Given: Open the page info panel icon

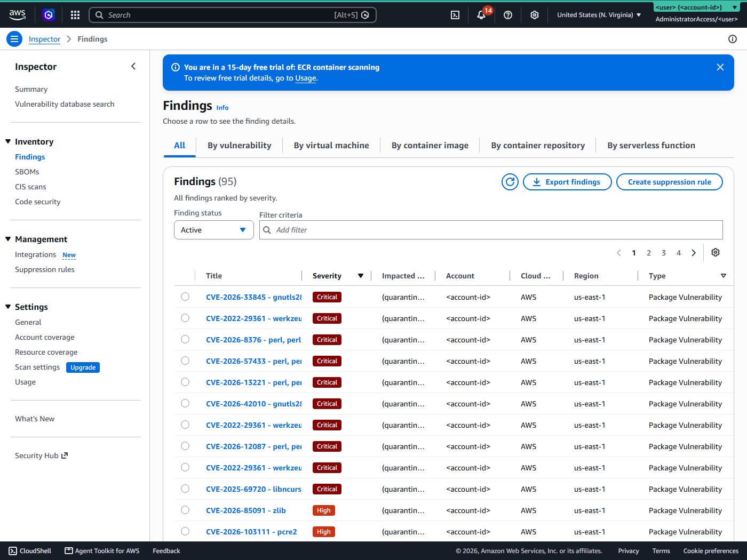Looking at the screenshot, I should point(733,39).
